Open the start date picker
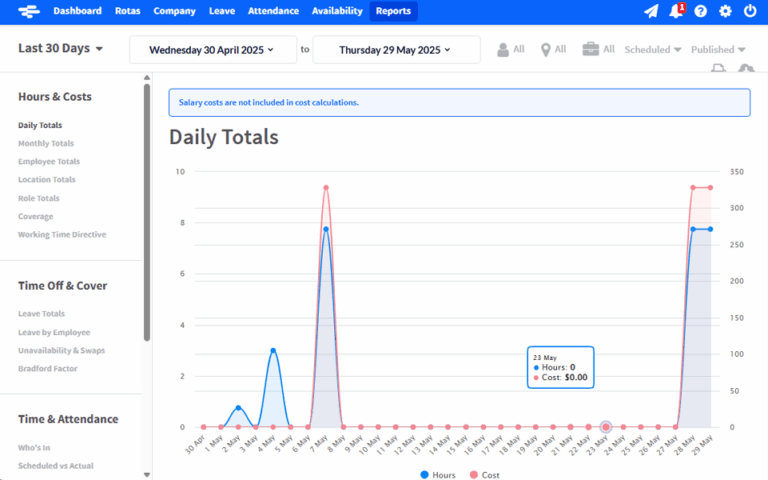The width and height of the screenshot is (768, 480). click(x=213, y=49)
